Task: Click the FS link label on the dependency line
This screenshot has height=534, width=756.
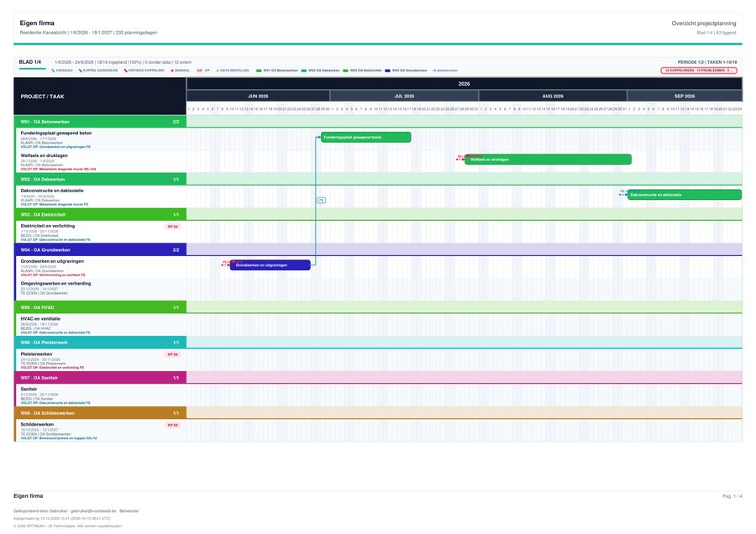Action: 321,200
